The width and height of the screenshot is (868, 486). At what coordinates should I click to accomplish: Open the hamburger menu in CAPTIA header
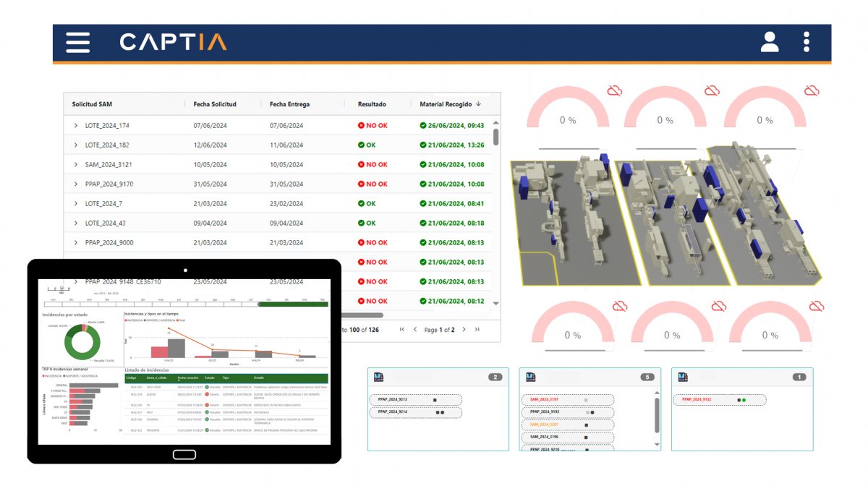pos(78,42)
